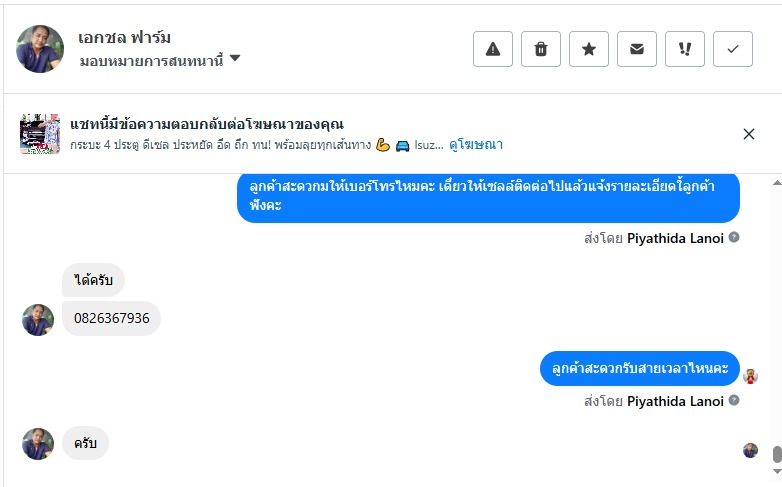The width and height of the screenshot is (782, 487).
Task: Click the ครับ message bubble
Action: pos(85,443)
